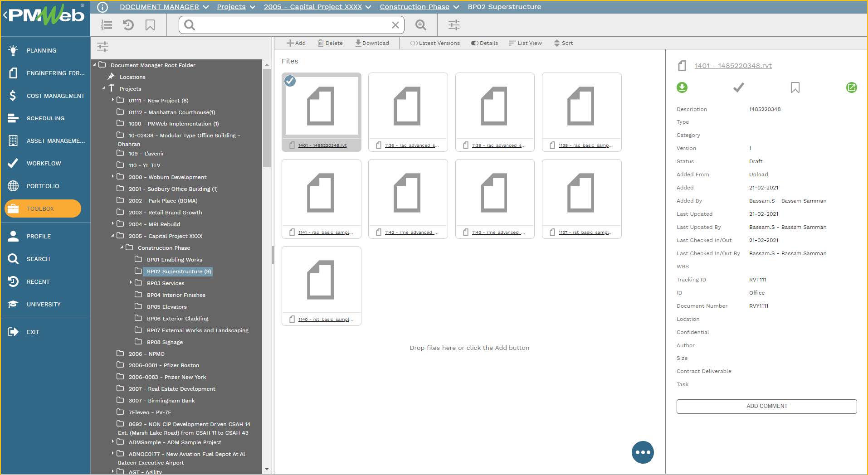Click the green edit icon in details panel
The image size is (868, 475).
[851, 87]
